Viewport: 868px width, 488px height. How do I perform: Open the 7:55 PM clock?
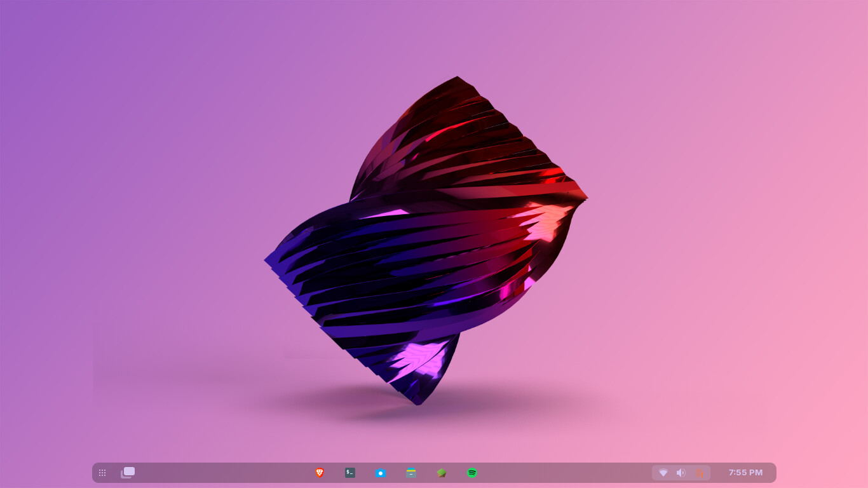745,473
